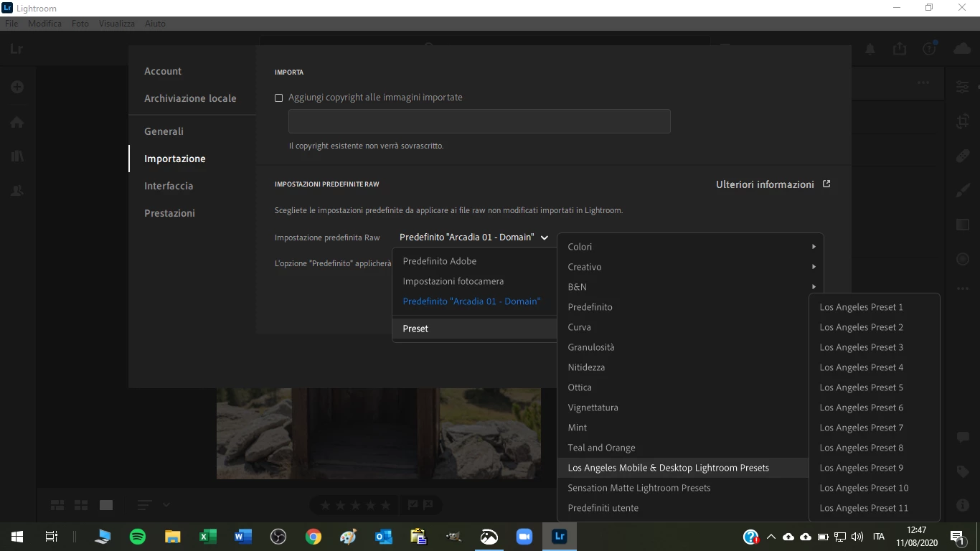Open the Mint preset group
The width and height of the screenshot is (980, 551).
(683, 428)
